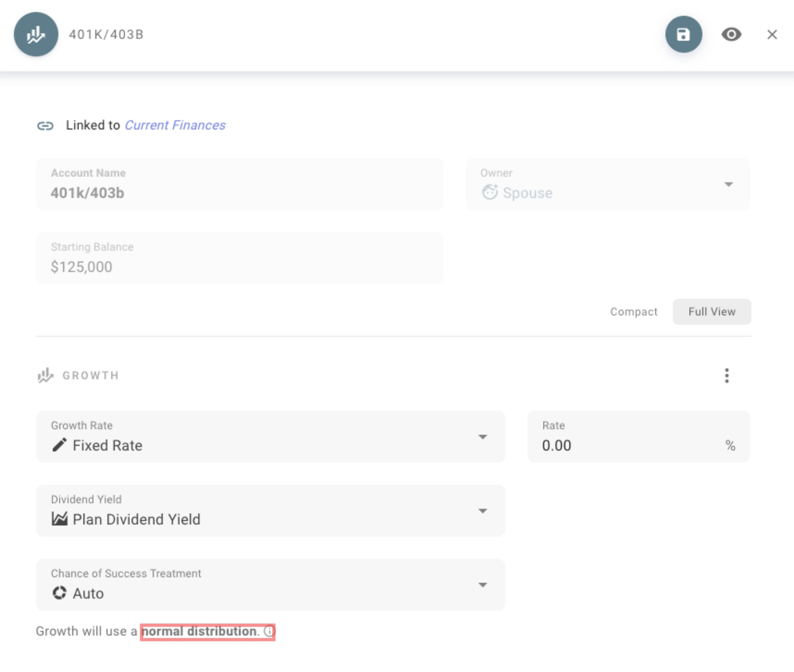The height and width of the screenshot is (672, 794).
Task: Open the Current Finances link
Action: pos(175,125)
